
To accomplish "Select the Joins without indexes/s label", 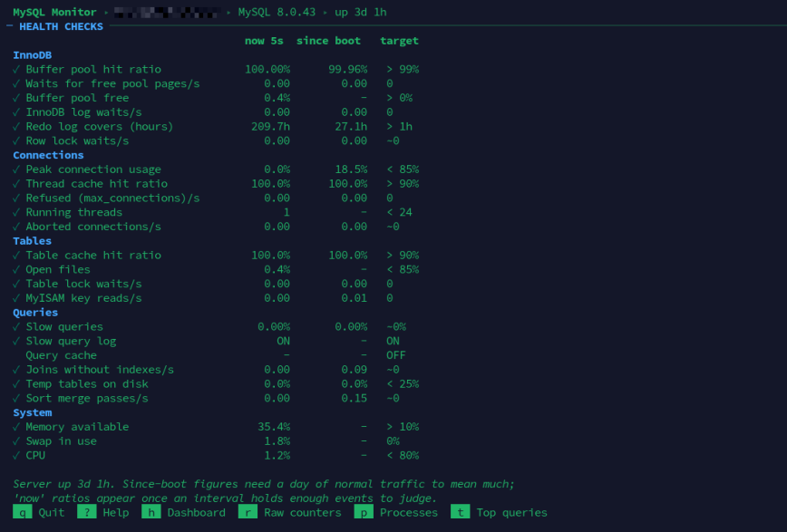I will click(x=100, y=370).
